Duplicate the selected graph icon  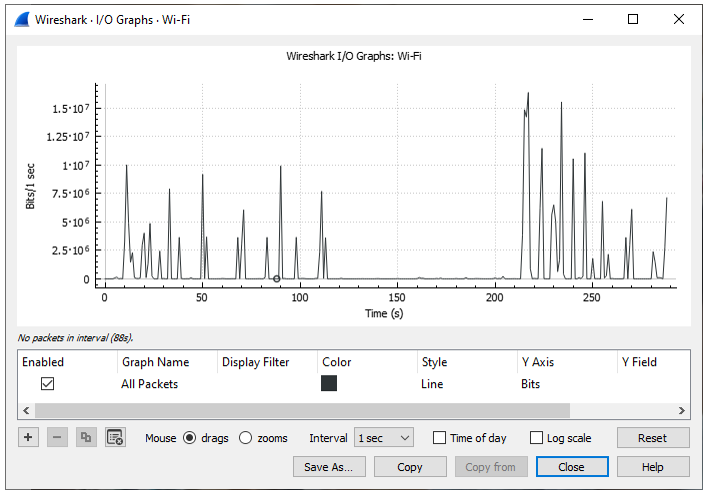click(86, 437)
